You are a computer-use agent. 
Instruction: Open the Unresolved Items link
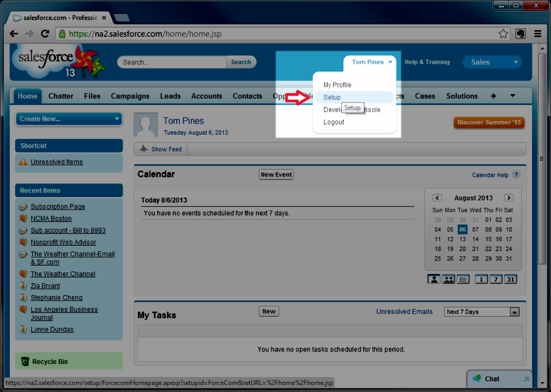coord(57,162)
